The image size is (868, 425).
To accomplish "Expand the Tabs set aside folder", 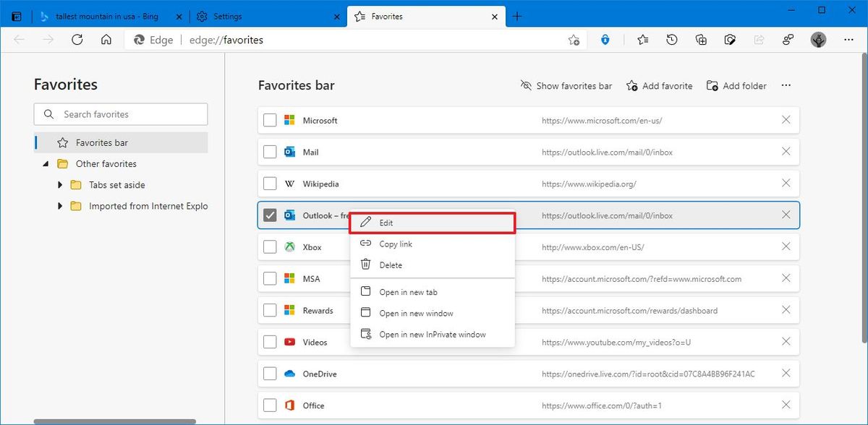I will coord(60,185).
